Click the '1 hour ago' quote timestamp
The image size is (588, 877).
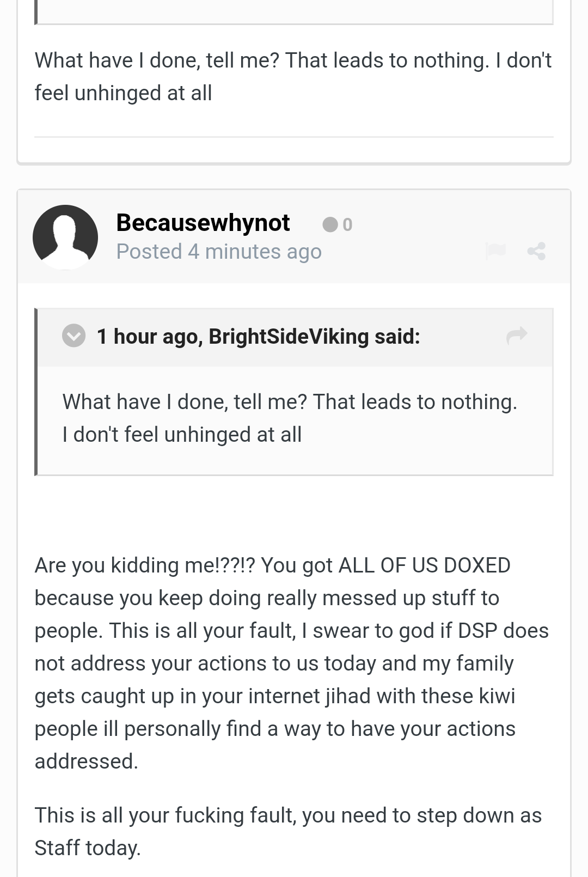[150, 337]
